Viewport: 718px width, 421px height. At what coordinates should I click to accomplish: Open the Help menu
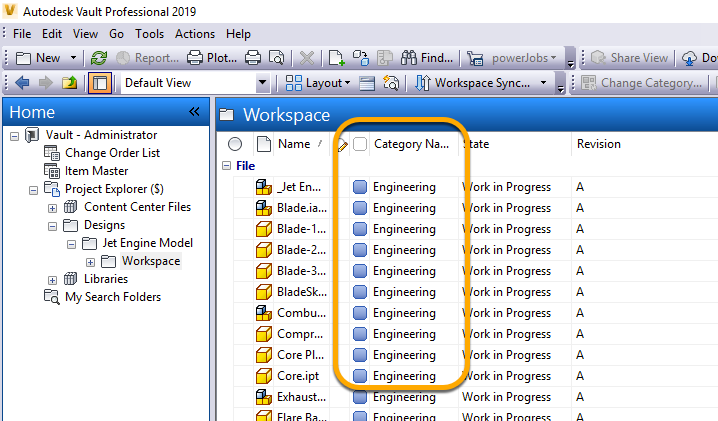pos(238,34)
